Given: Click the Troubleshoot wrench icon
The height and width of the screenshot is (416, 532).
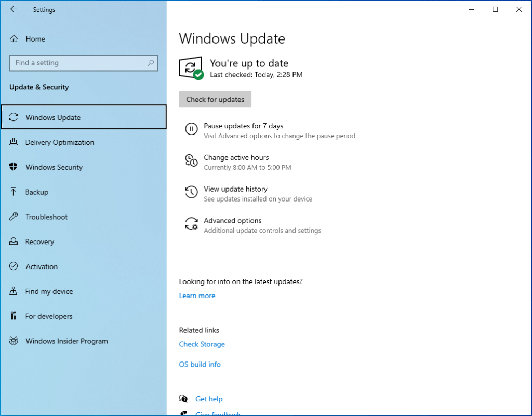Looking at the screenshot, I should [14, 217].
